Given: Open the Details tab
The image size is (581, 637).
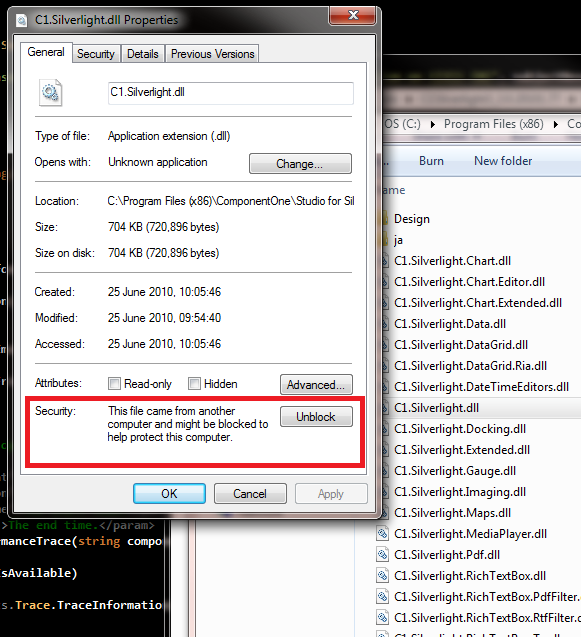Looking at the screenshot, I should (x=143, y=54).
